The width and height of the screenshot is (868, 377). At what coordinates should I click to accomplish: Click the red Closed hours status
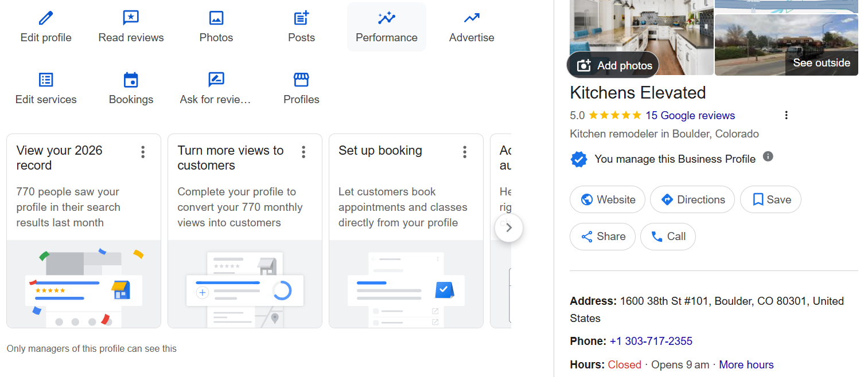coord(625,364)
